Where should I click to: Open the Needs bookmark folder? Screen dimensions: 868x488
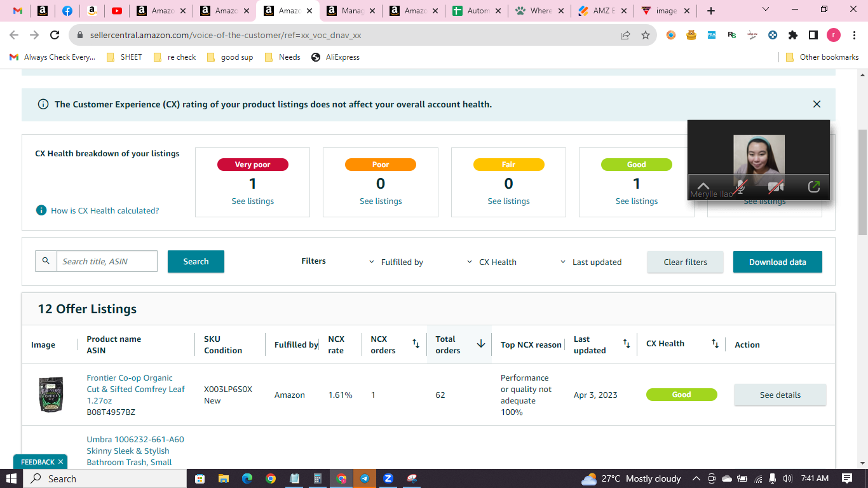click(x=282, y=57)
